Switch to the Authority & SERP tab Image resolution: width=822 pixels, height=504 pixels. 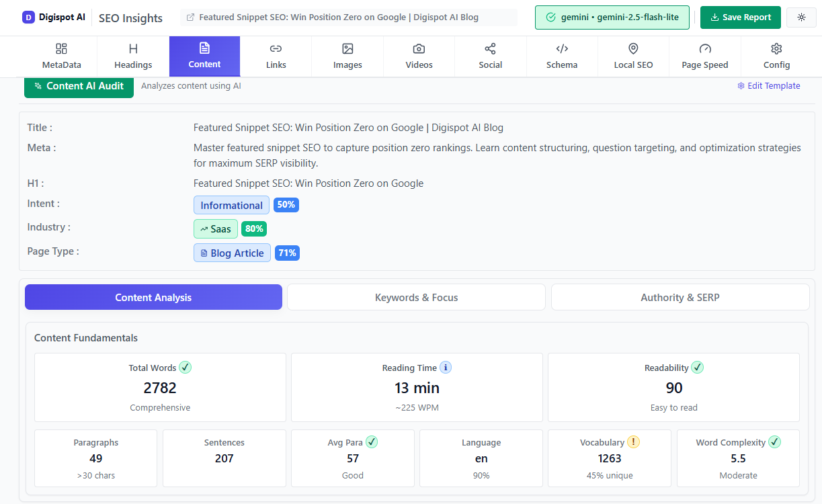coord(680,297)
